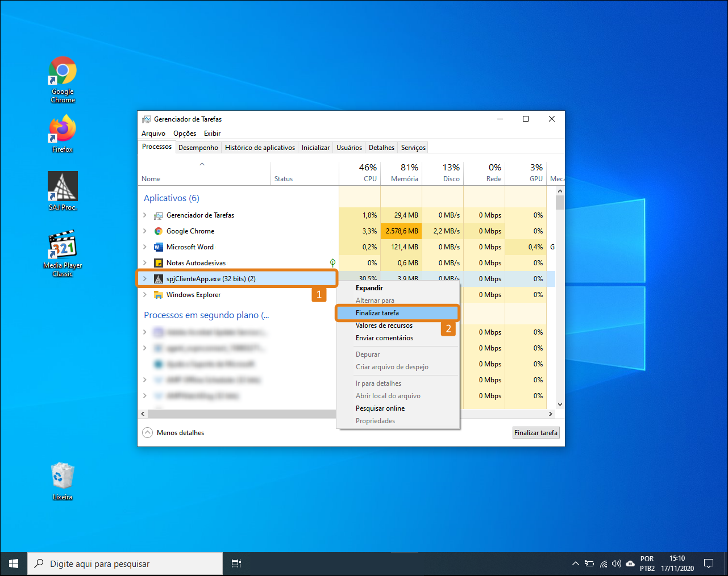The image size is (728, 576).
Task: Click the battery tray icon
Action: (589, 564)
